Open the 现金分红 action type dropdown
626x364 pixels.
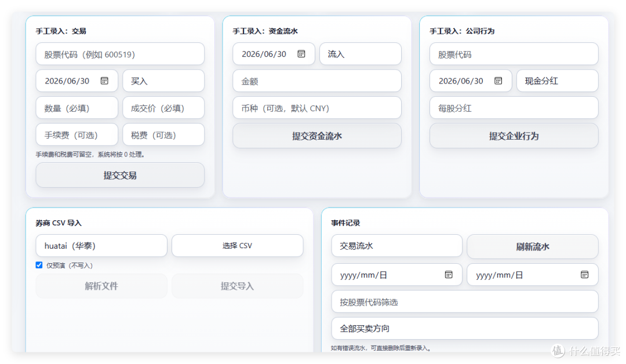click(x=558, y=81)
